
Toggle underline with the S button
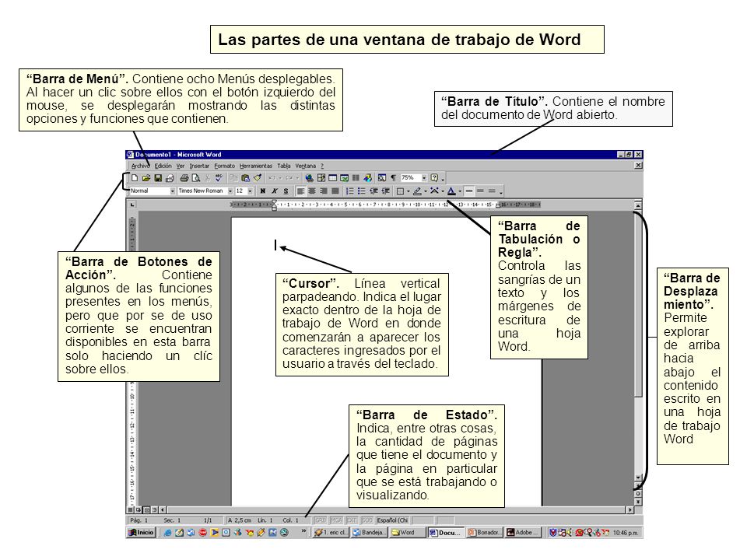tap(286, 191)
